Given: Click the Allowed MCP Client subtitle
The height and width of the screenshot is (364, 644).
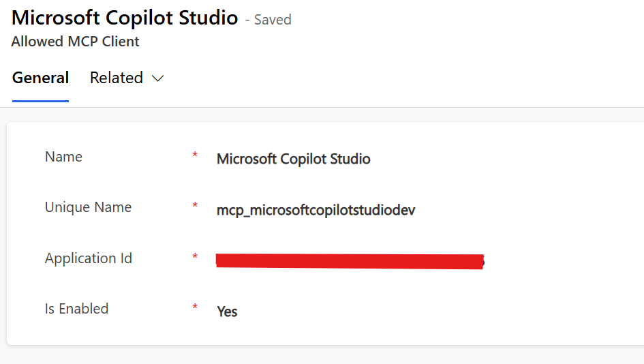Looking at the screenshot, I should pyautogui.click(x=75, y=42).
